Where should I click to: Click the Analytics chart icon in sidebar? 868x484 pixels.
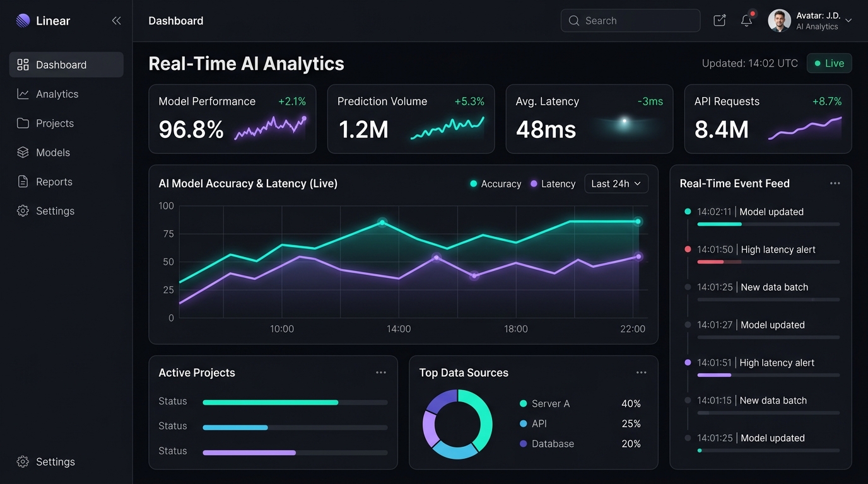click(x=23, y=94)
